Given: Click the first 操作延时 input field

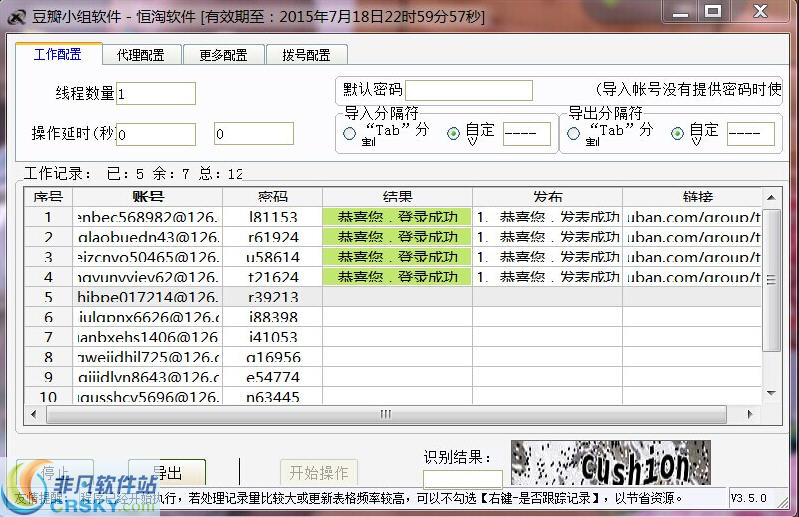Looking at the screenshot, I should coord(156,134).
